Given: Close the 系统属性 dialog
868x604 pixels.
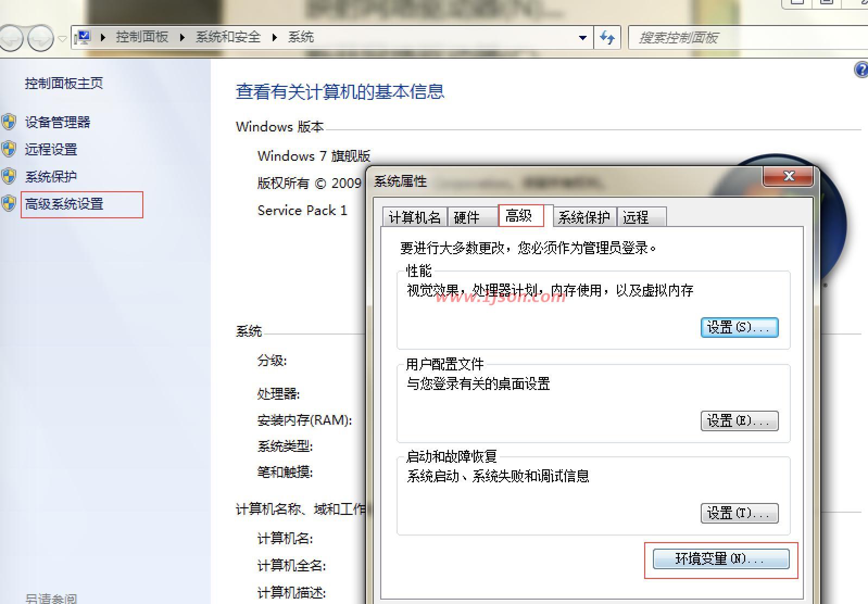Looking at the screenshot, I should click(789, 176).
